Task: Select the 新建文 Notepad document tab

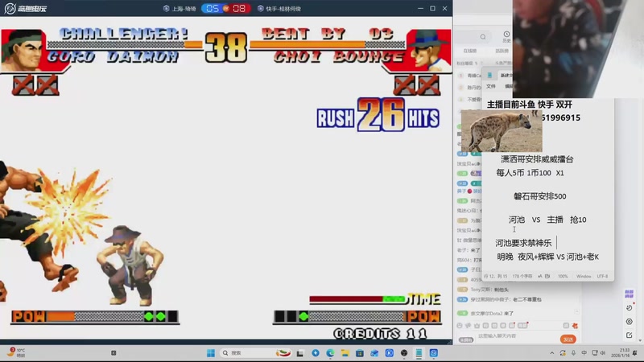Action: point(506,75)
